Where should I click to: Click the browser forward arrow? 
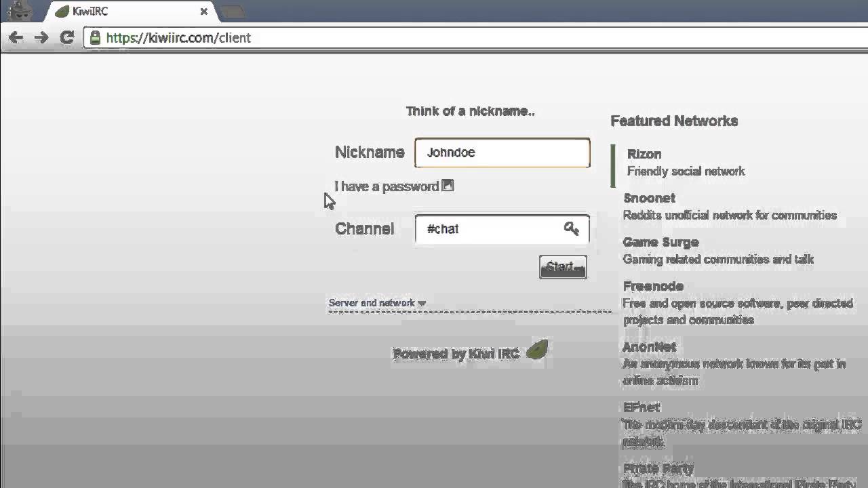[x=41, y=38]
